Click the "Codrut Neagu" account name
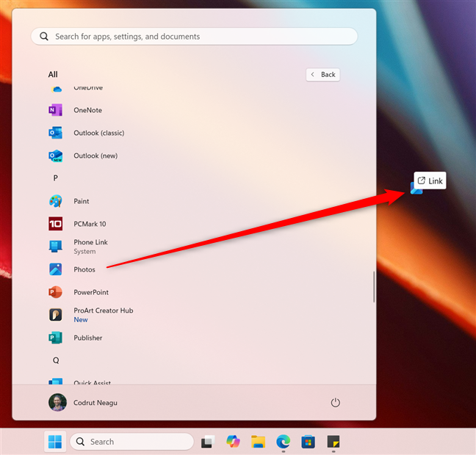 pos(95,402)
